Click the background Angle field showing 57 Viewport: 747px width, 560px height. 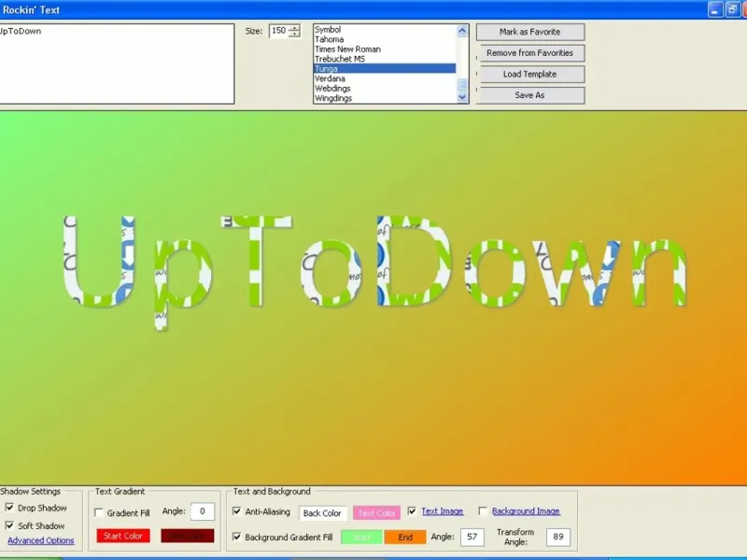(x=472, y=537)
